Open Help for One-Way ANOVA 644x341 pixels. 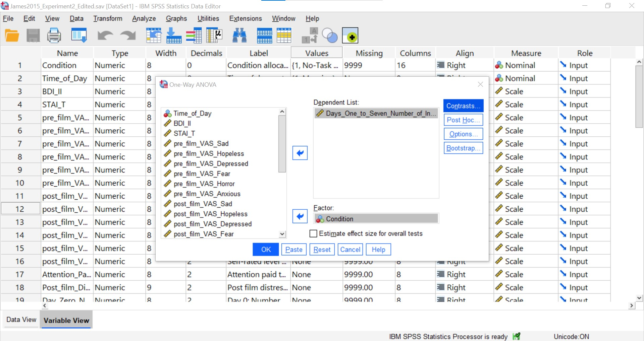(378, 250)
